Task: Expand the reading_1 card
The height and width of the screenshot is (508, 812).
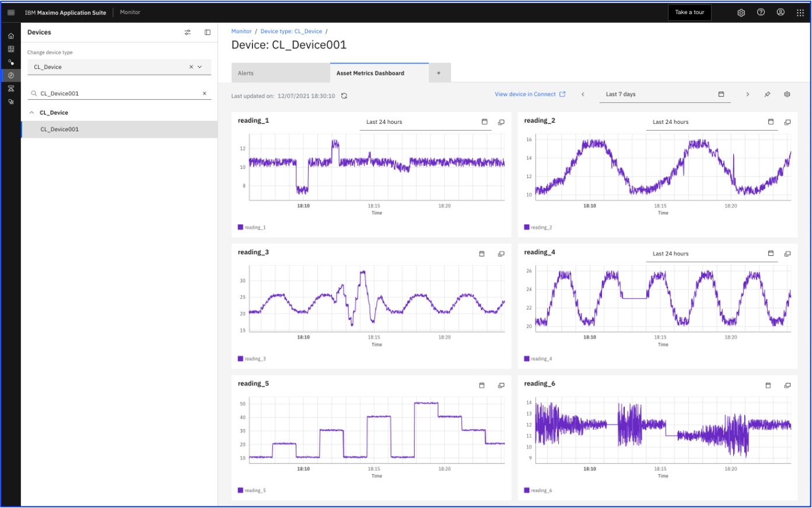Action: 501,122
